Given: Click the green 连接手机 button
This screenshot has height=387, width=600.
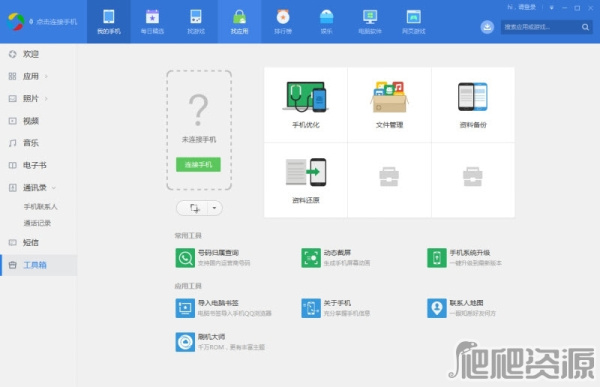Looking at the screenshot, I should click(198, 165).
